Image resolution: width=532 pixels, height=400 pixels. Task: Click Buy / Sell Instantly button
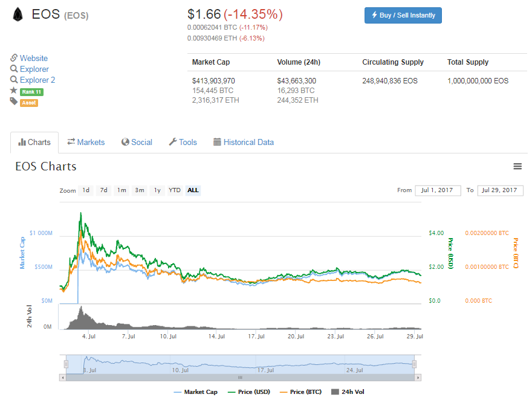pos(403,15)
